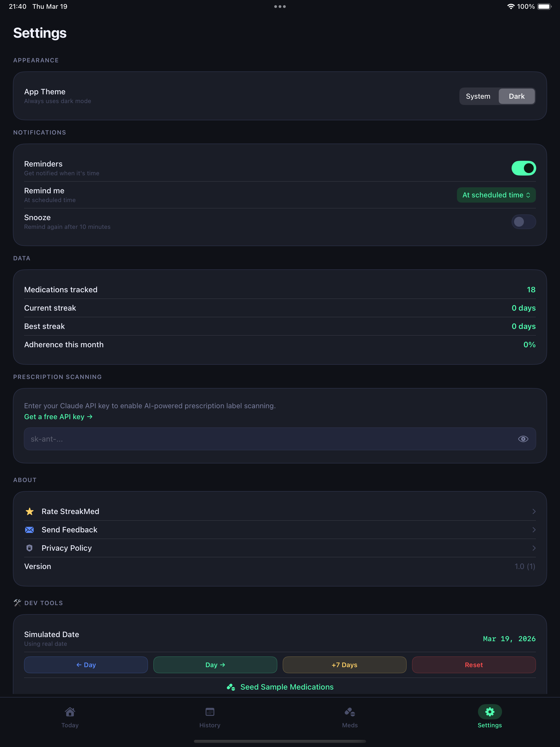
Task: Open Rate StreakMed row
Action: point(280,511)
